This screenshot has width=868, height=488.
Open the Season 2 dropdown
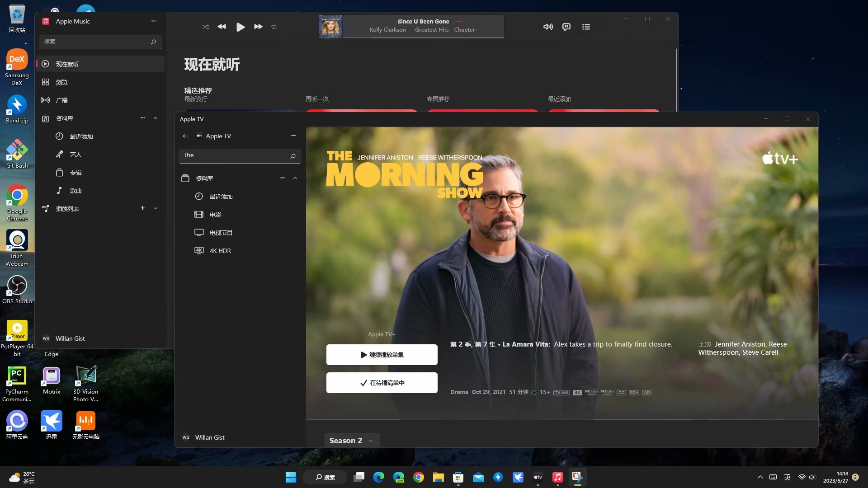click(x=351, y=441)
